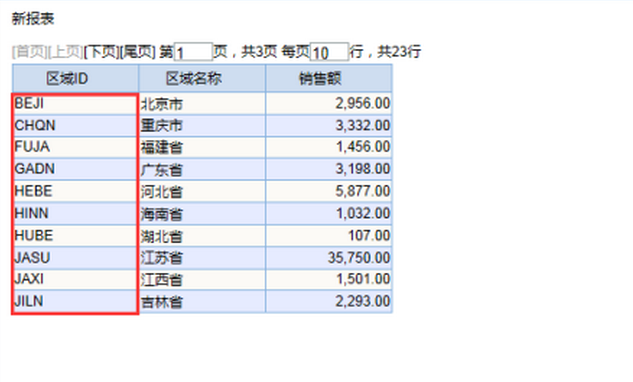Select the BEJI region ID cell
The width and height of the screenshot is (633, 382).
[75, 104]
